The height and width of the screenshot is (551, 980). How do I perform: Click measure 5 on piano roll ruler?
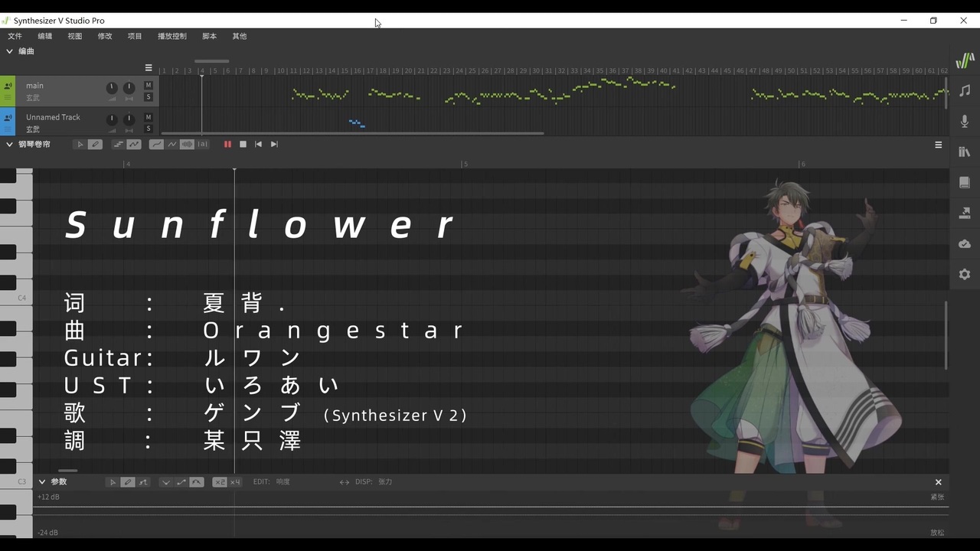[465, 164]
